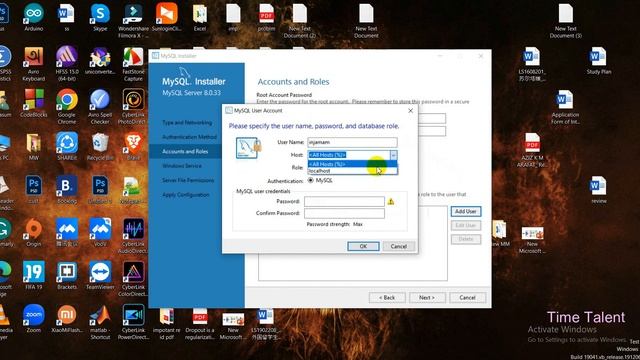Focus the Confirm Password input field
640x360 pixels.
[x=344, y=213]
